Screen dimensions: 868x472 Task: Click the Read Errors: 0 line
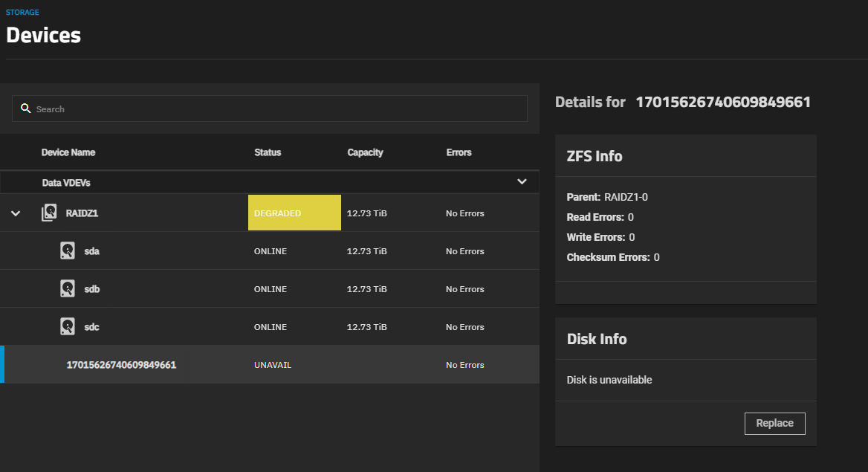(600, 217)
